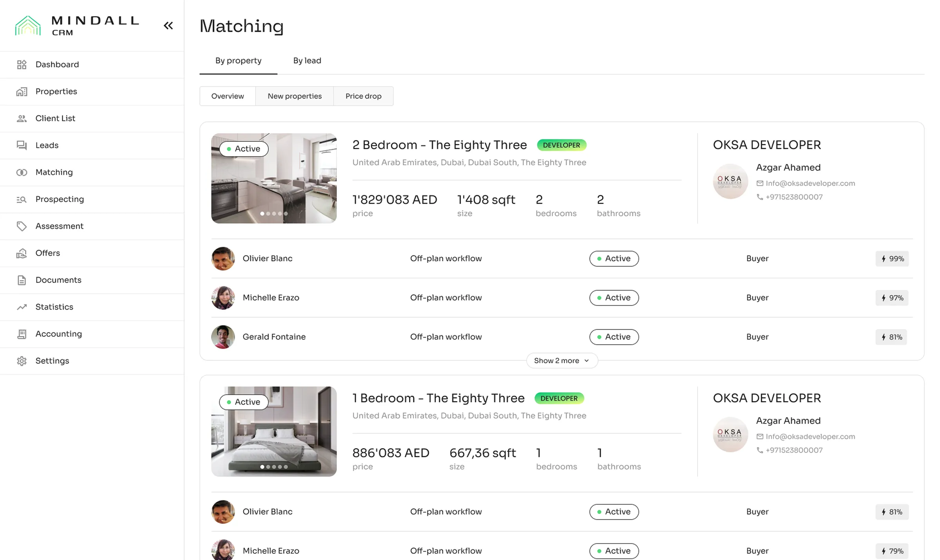940x560 pixels.
Task: Select the Overview filter
Action: (228, 96)
